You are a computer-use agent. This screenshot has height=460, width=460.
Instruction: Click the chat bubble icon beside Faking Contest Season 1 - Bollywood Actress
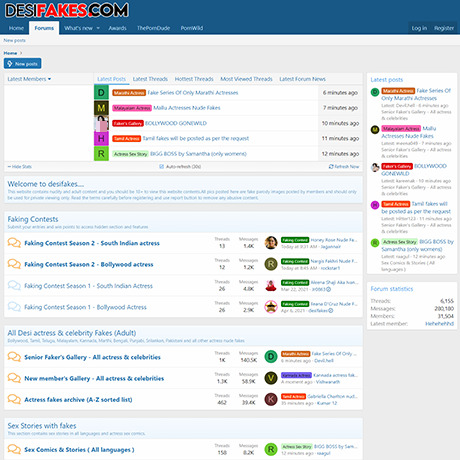click(x=14, y=306)
